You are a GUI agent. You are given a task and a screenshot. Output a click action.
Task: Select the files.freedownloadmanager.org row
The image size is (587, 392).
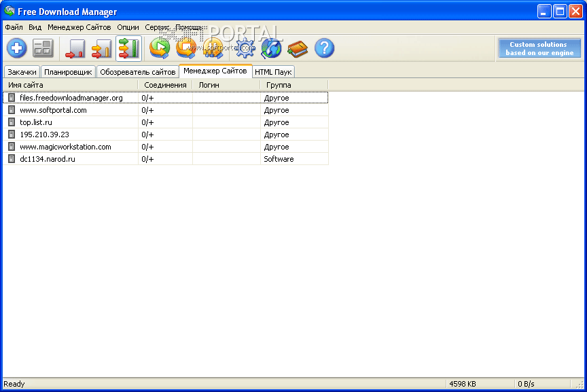(x=166, y=98)
